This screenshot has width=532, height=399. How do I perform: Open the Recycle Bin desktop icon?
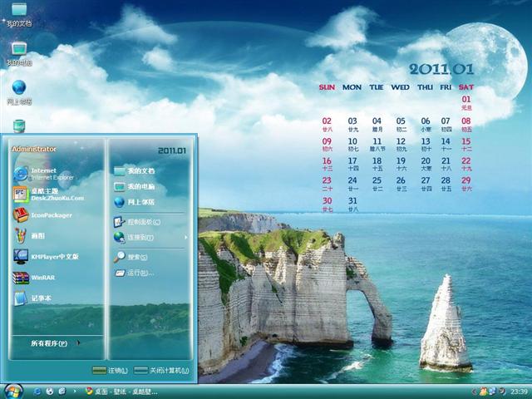point(19,126)
